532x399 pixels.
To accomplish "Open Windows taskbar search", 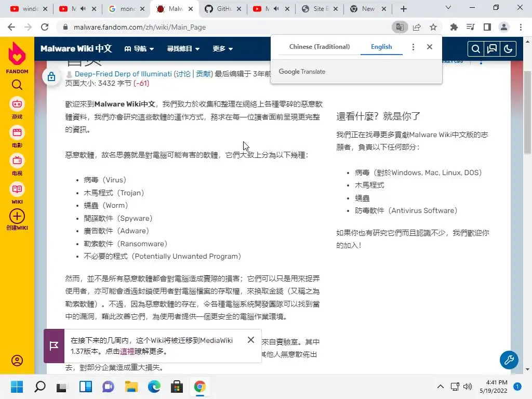I will (x=39, y=387).
